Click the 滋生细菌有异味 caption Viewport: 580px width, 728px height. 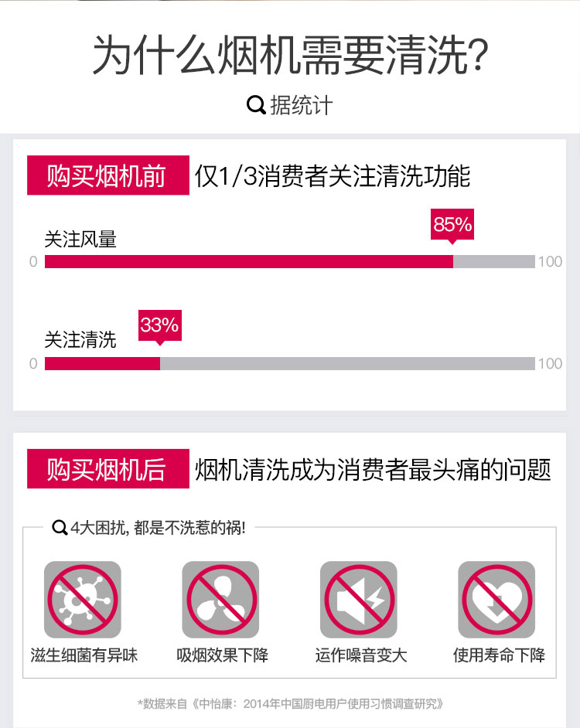[84, 655]
